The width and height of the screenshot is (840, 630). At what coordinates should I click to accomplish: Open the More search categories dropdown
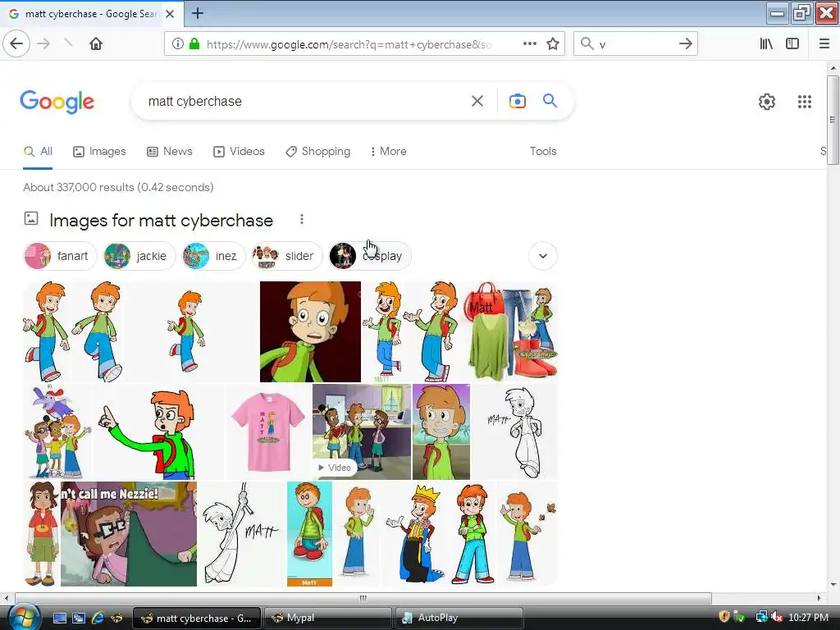click(x=388, y=152)
